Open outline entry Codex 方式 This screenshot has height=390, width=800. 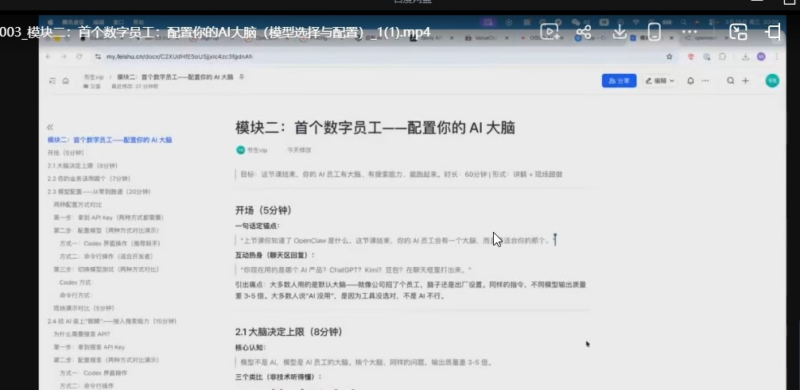point(76,282)
